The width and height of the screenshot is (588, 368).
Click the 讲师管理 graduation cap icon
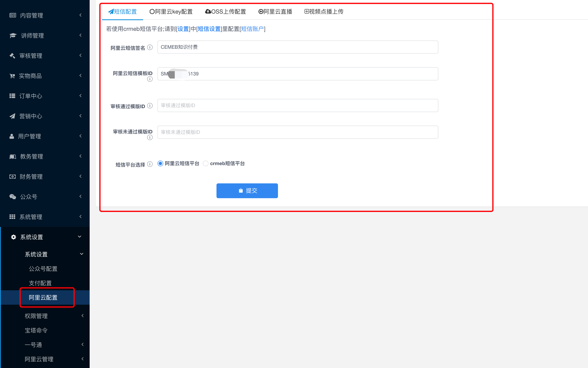coord(13,36)
